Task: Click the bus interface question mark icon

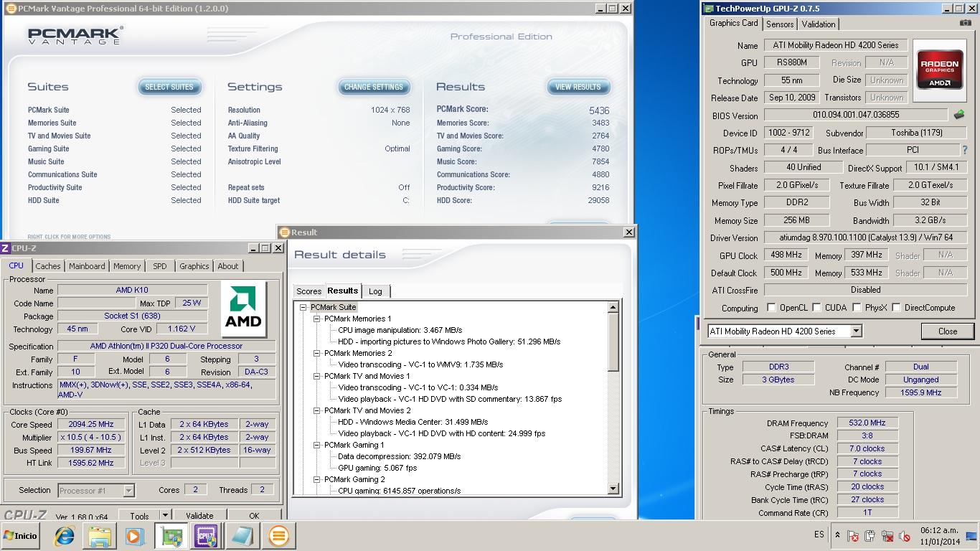Action: pyautogui.click(x=966, y=150)
